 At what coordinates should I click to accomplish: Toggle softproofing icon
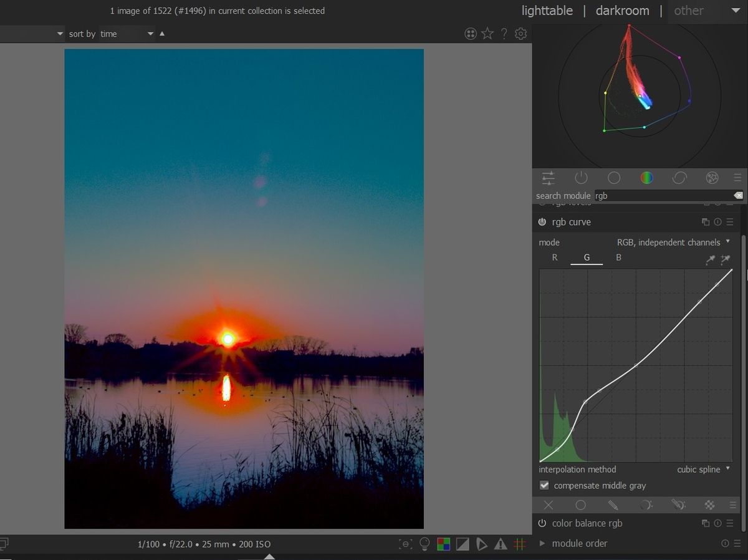482,544
